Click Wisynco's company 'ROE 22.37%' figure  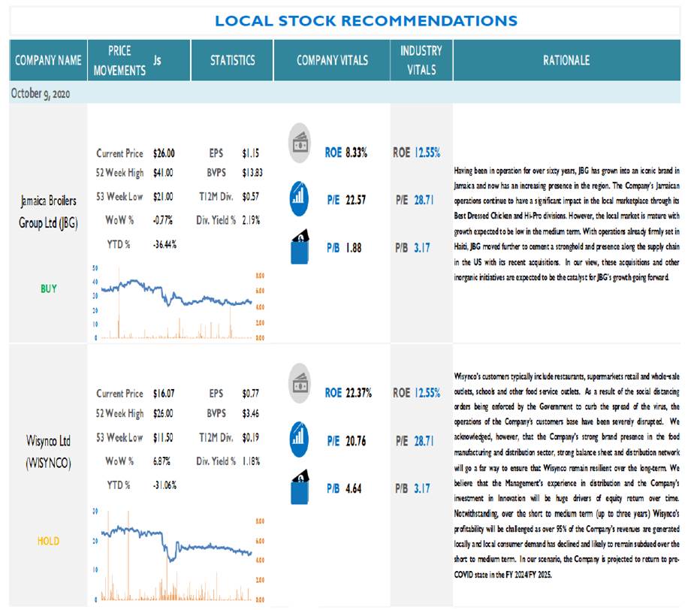pos(348,393)
